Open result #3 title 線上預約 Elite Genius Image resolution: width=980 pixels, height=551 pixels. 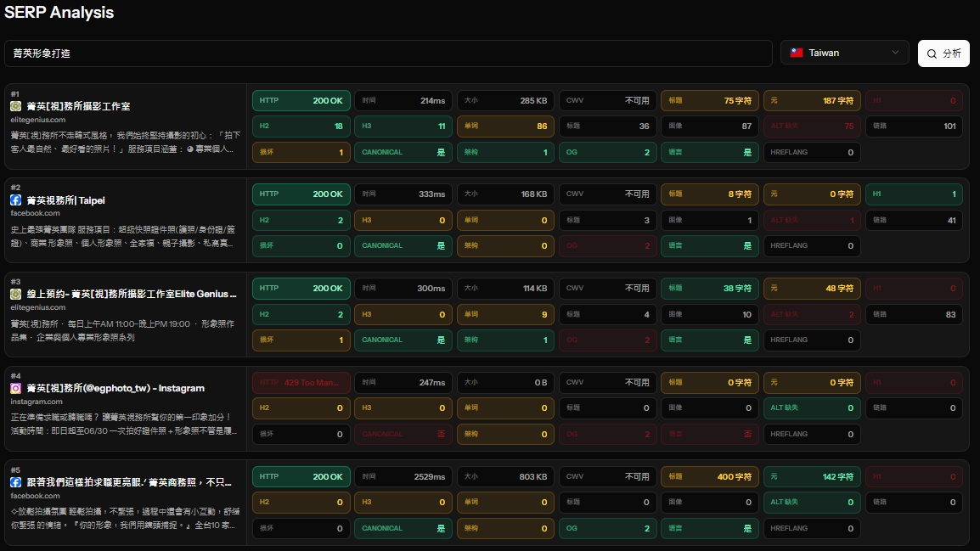tap(132, 294)
